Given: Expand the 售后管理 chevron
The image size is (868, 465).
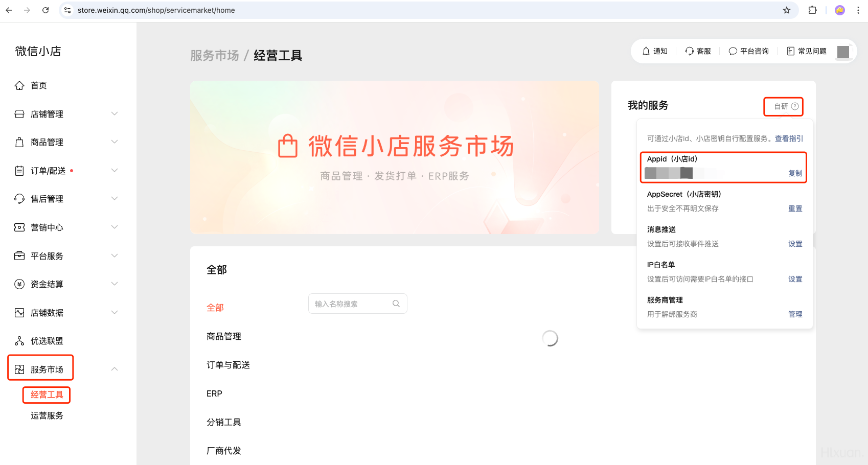Looking at the screenshot, I should tap(115, 198).
